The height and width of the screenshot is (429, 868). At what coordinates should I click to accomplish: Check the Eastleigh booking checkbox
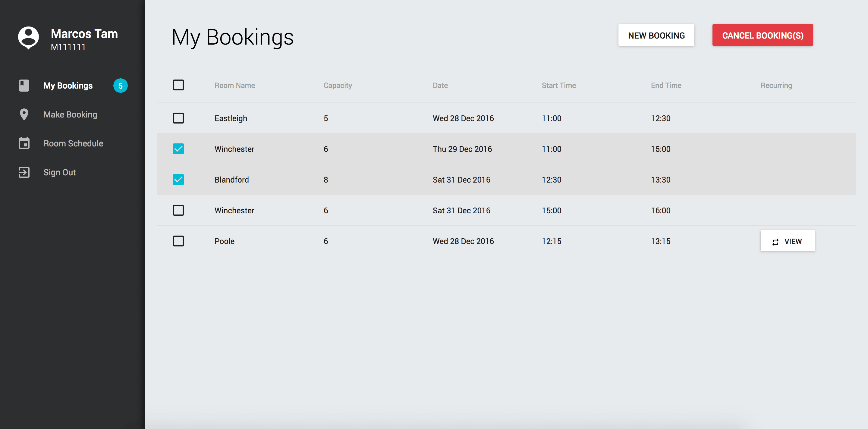178,118
